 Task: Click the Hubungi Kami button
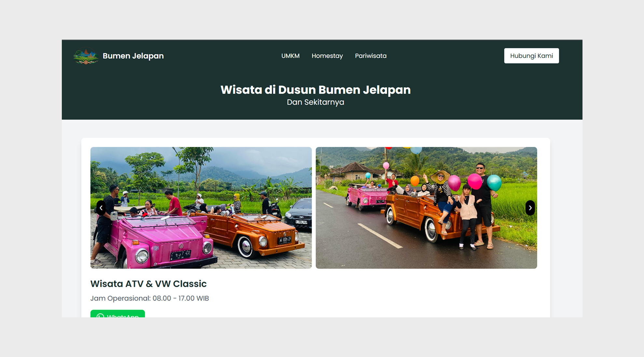tap(531, 55)
